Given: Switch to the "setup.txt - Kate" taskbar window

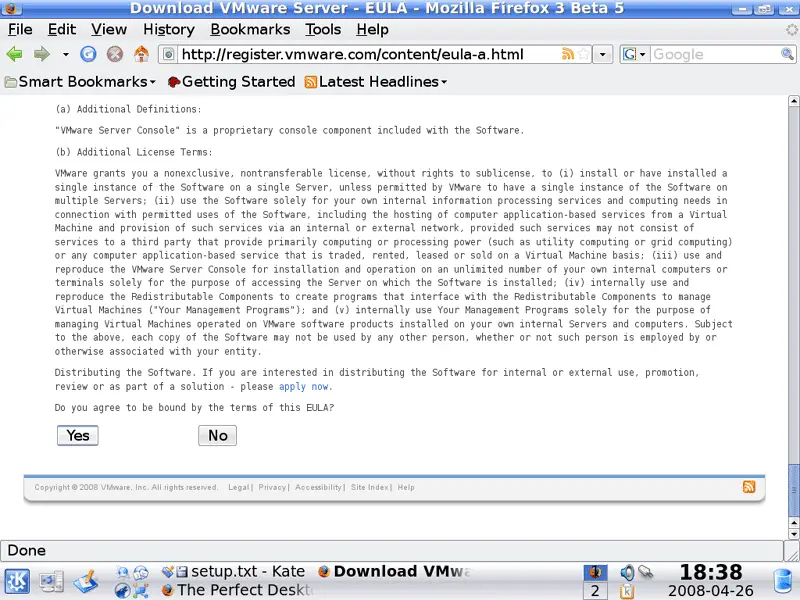Looking at the screenshot, I should [233, 571].
